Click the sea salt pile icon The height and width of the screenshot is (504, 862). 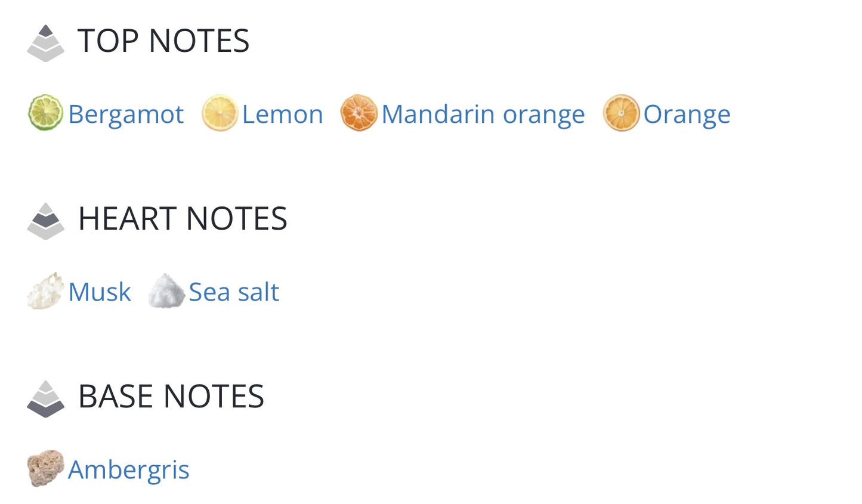pyautogui.click(x=166, y=291)
